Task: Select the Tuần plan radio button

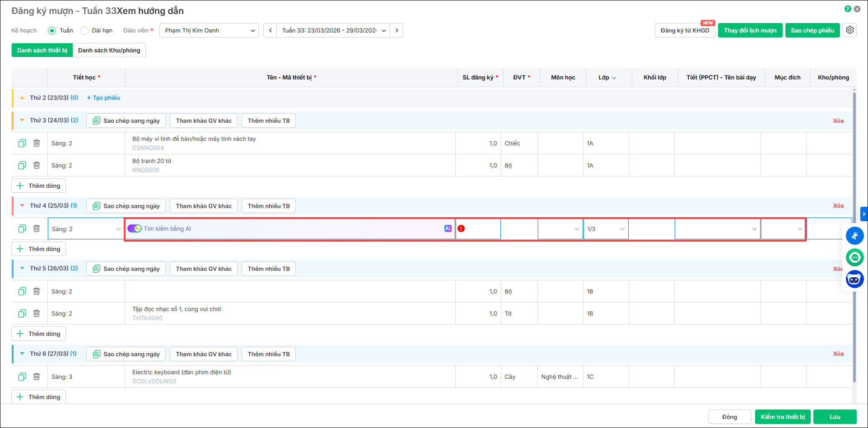Action: point(52,31)
